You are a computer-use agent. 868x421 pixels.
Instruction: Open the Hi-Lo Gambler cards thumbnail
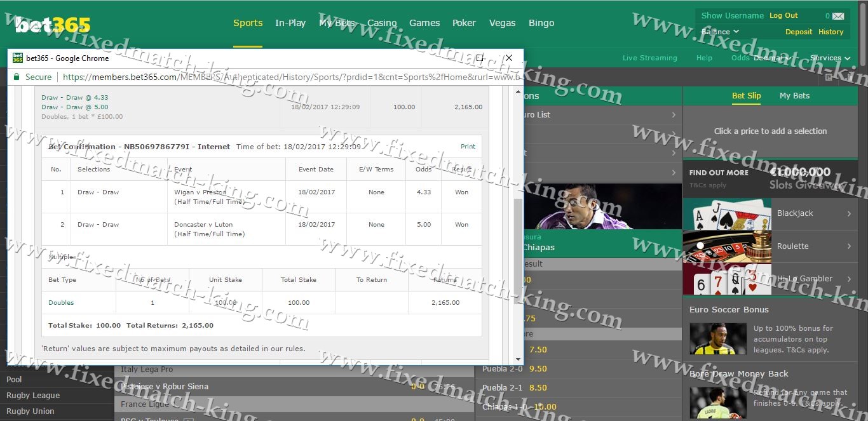[727, 279]
